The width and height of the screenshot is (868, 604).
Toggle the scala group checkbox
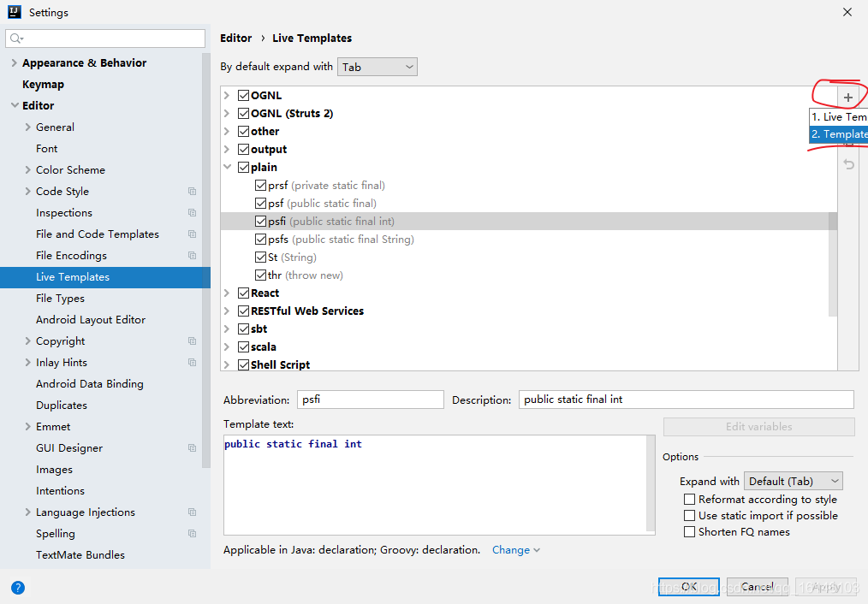tap(244, 346)
